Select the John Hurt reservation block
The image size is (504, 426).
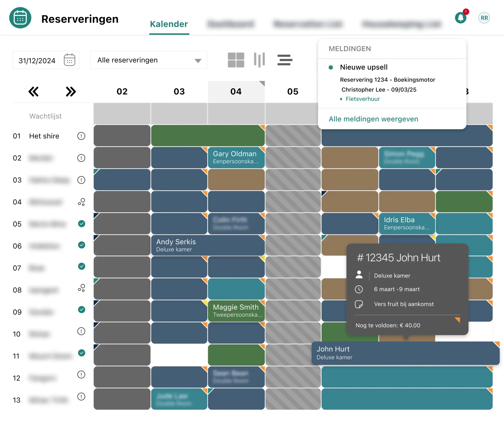[x=386, y=353]
